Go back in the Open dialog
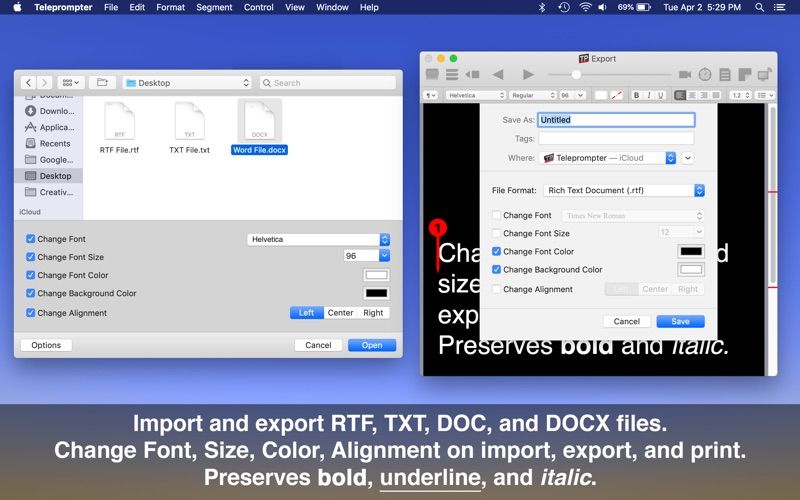This screenshot has width=800, height=500. tap(29, 83)
